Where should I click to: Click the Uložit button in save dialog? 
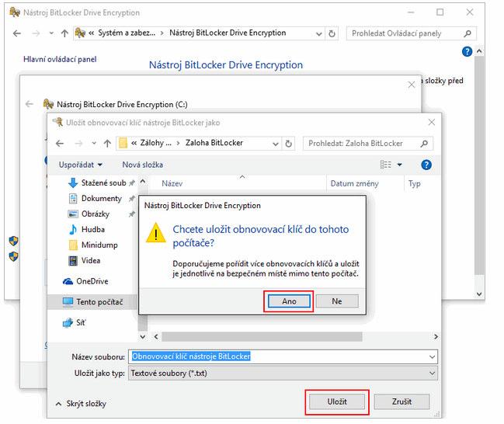[337, 401]
